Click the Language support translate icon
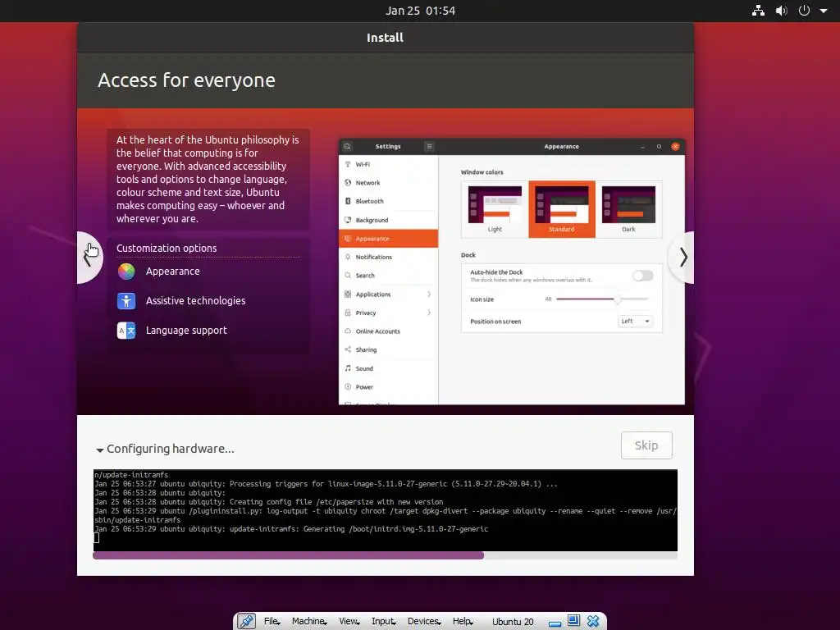This screenshot has width=840, height=630. tap(126, 331)
